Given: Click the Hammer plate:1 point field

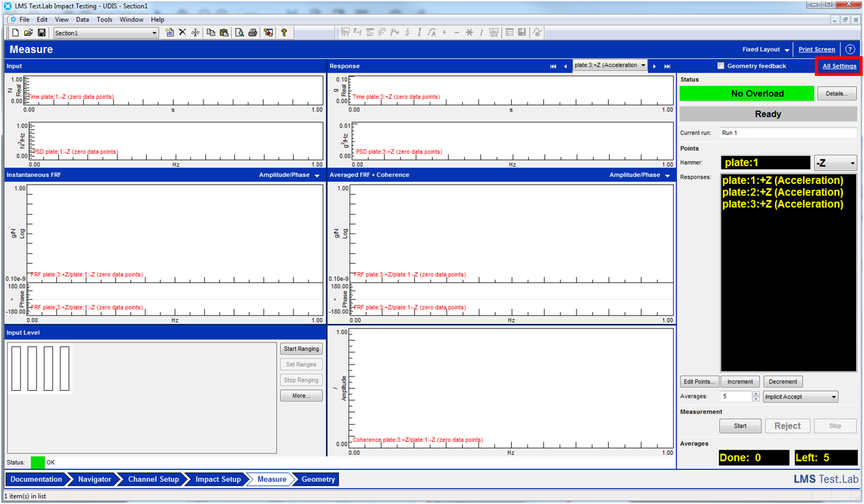Looking at the screenshot, I should click(x=765, y=163).
